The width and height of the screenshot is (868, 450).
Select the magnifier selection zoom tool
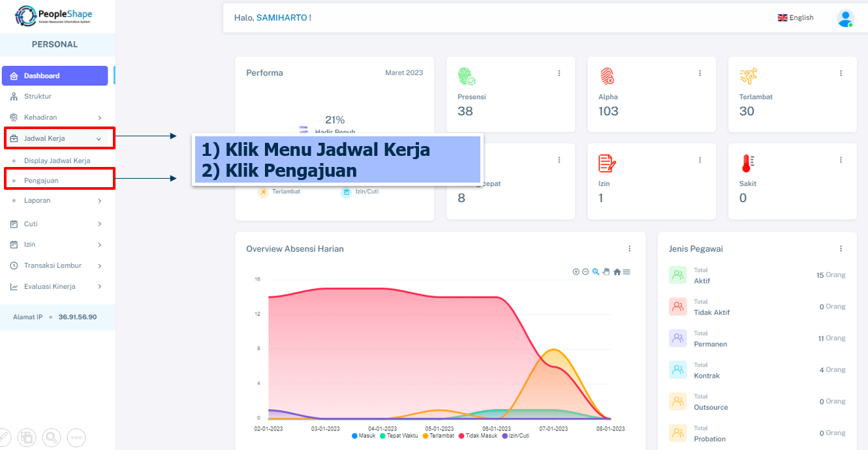pos(596,272)
